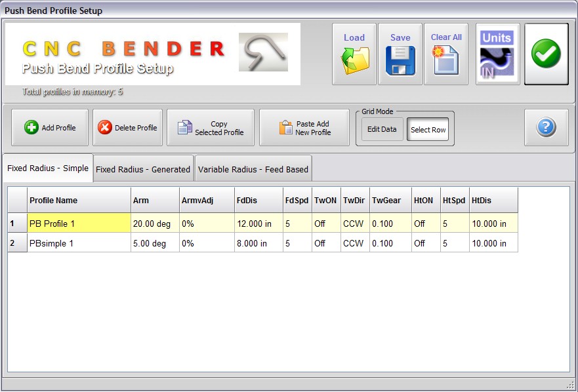Click the Add Profile button
This screenshot has width=578, height=392.
tap(51, 128)
